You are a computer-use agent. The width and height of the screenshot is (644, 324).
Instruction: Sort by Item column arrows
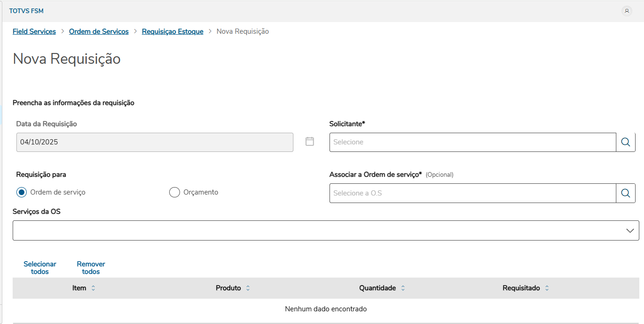(93, 288)
